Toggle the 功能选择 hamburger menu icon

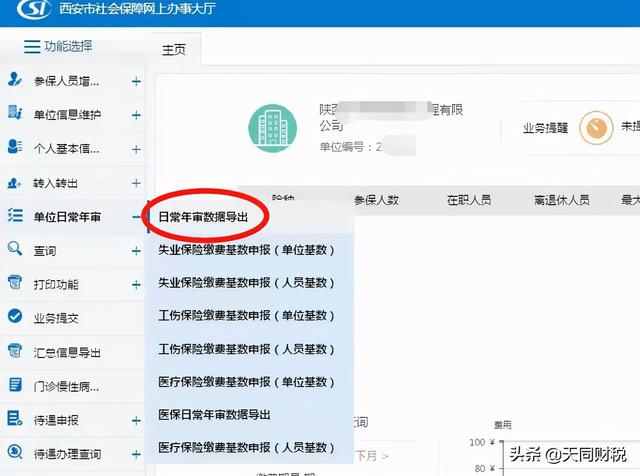pyautogui.click(x=32, y=47)
